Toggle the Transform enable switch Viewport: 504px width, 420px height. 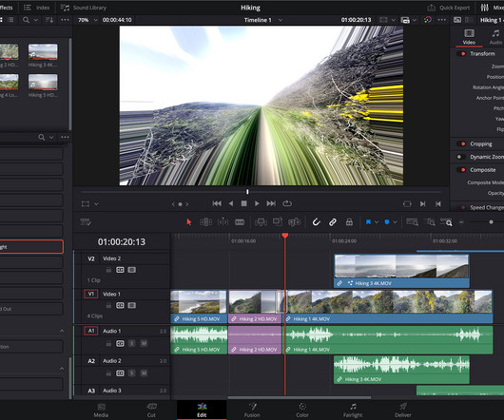461,53
